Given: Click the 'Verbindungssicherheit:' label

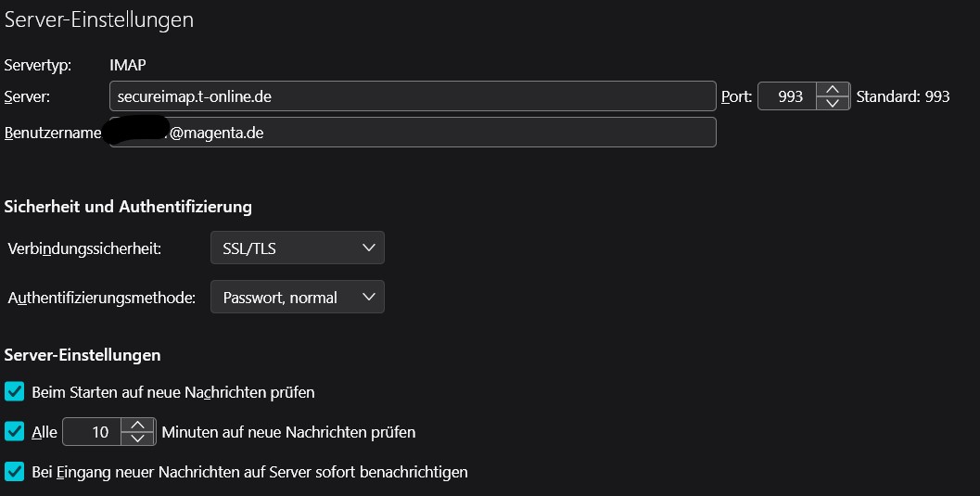Looking at the screenshot, I should click(84, 248).
